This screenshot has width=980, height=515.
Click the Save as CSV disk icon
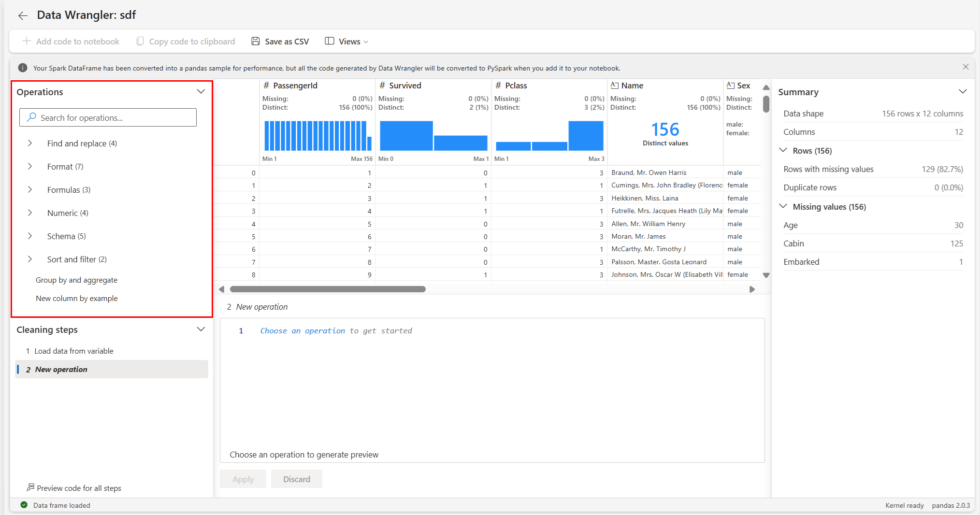click(256, 41)
